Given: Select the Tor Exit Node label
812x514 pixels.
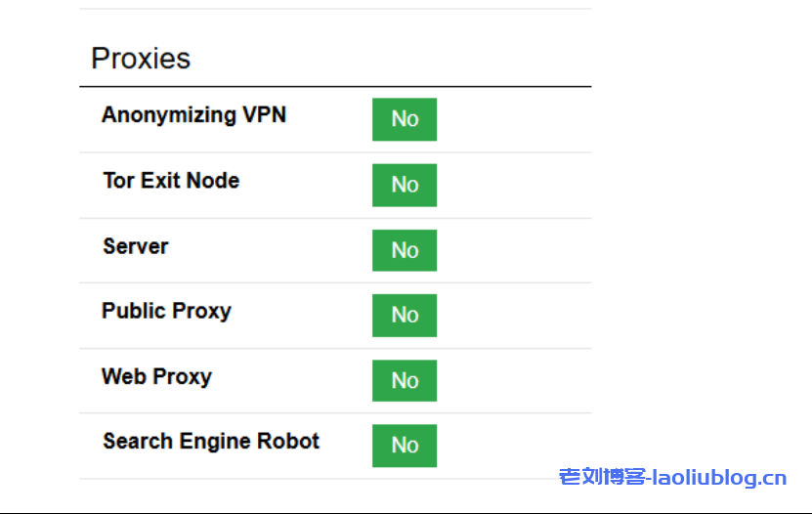Looking at the screenshot, I should click(171, 181).
